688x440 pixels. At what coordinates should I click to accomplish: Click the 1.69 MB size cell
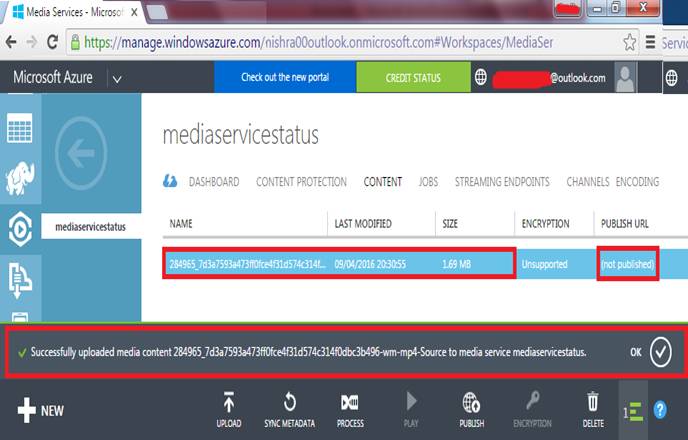(456, 264)
